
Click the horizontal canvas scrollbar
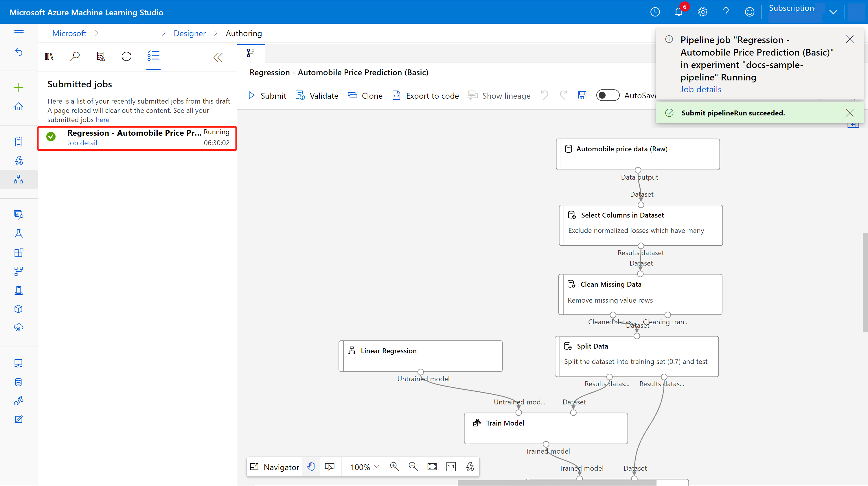coord(557,483)
